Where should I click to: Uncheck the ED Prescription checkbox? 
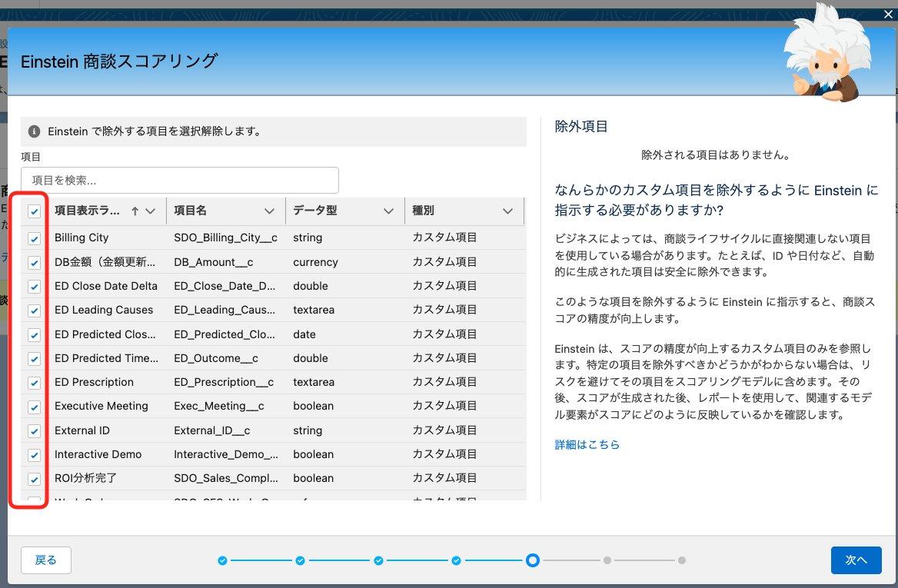point(35,383)
